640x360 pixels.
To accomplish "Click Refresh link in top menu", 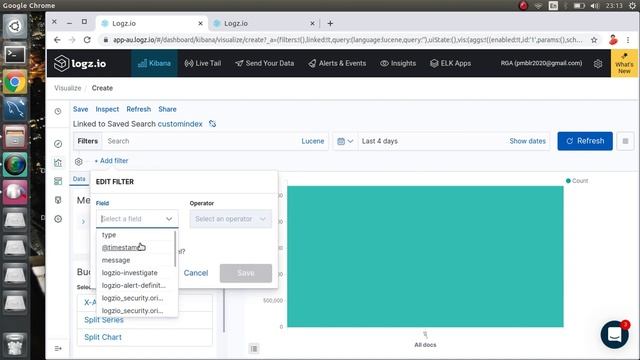I will coord(138,109).
